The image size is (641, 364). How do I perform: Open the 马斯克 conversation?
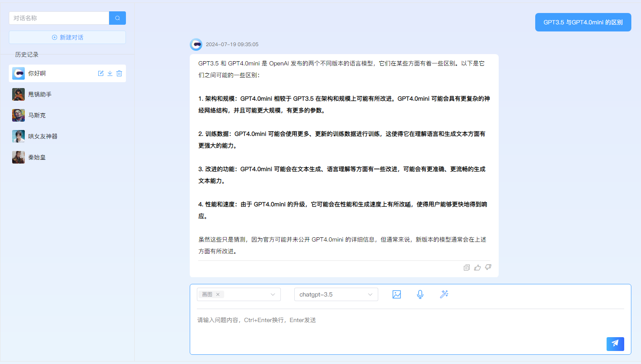click(67, 115)
